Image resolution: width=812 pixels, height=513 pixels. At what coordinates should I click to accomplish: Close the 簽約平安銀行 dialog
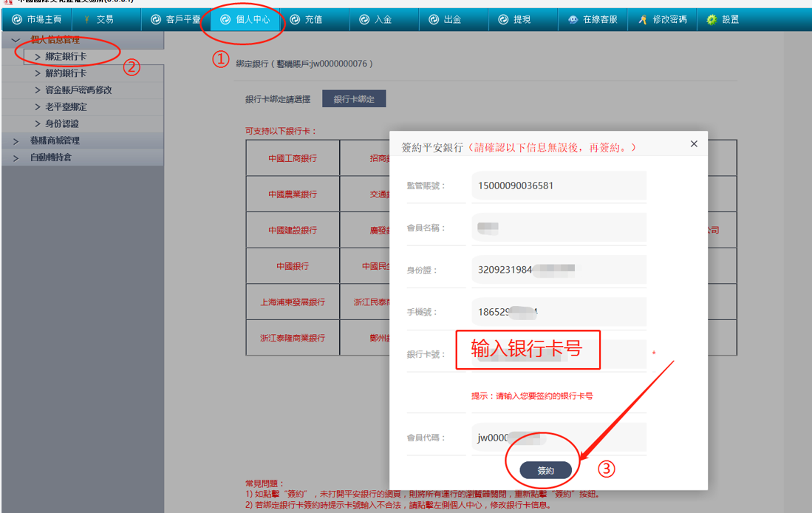click(x=694, y=144)
